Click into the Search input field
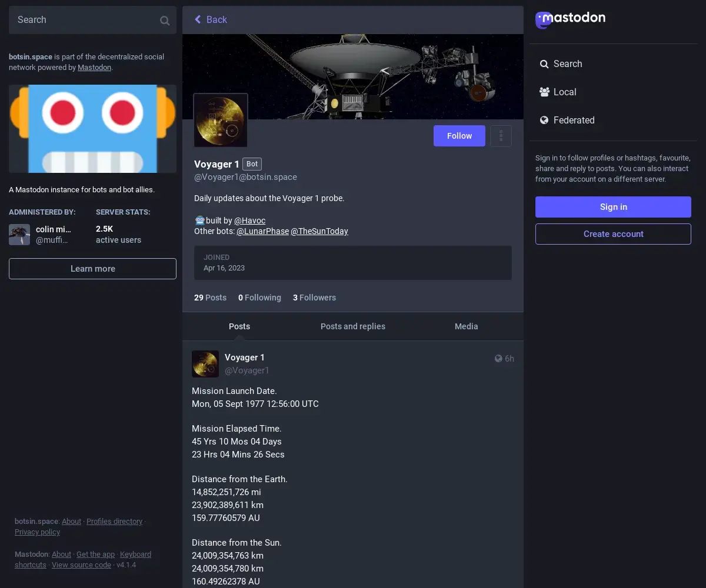Viewport: 706px width, 588px height. tap(82, 20)
